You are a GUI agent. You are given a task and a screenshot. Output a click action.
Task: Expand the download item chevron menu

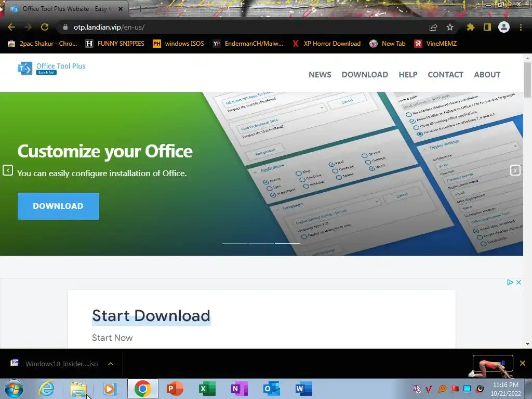(x=111, y=364)
